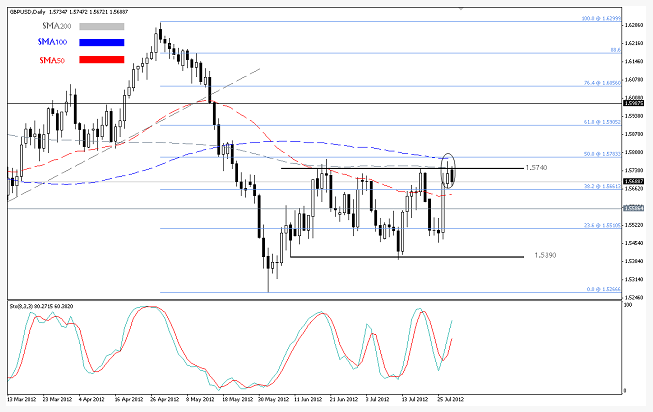Click the 1.52460 price axis value
Screen dimensions: 653x412
634,297
